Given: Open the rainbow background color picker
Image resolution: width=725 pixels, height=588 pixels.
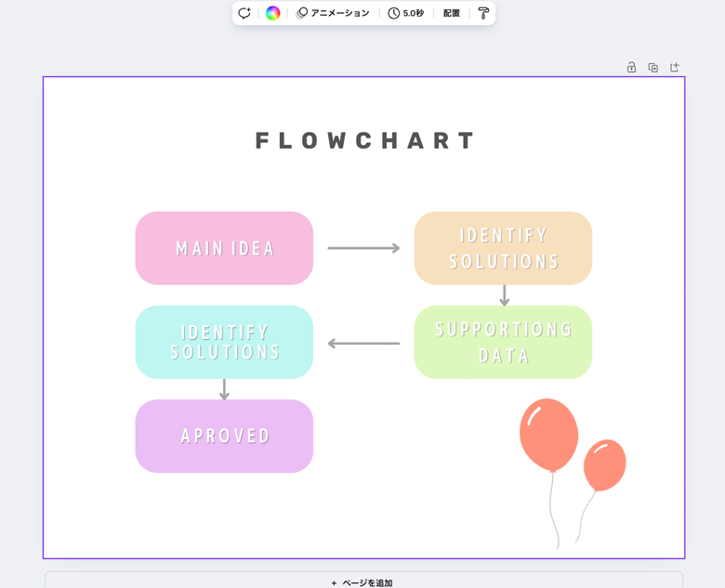Looking at the screenshot, I should coord(272,13).
